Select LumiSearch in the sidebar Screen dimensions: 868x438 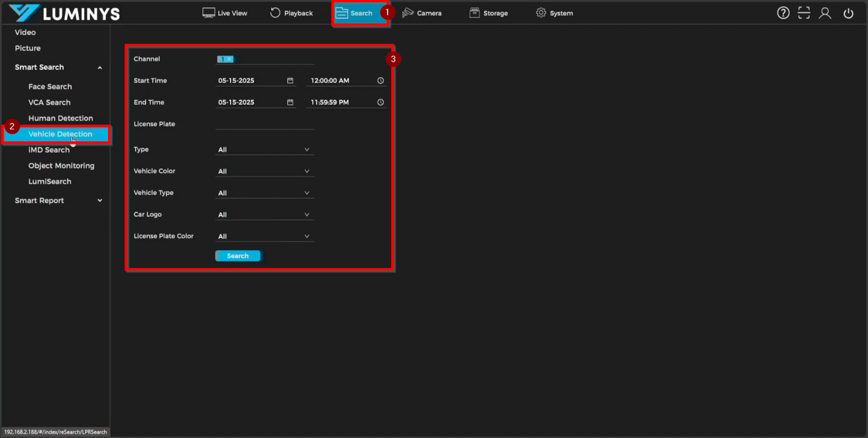[50, 181]
